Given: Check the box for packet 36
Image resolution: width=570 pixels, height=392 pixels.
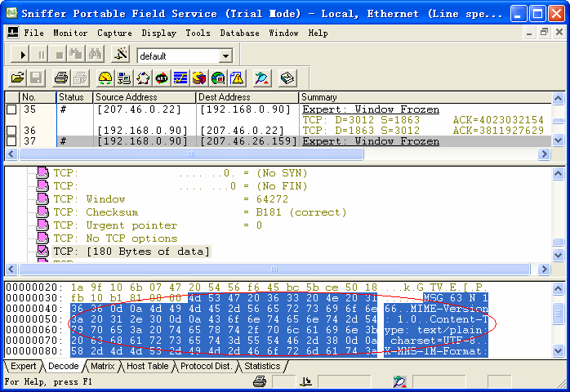Looking at the screenshot, I should coord(11,131).
